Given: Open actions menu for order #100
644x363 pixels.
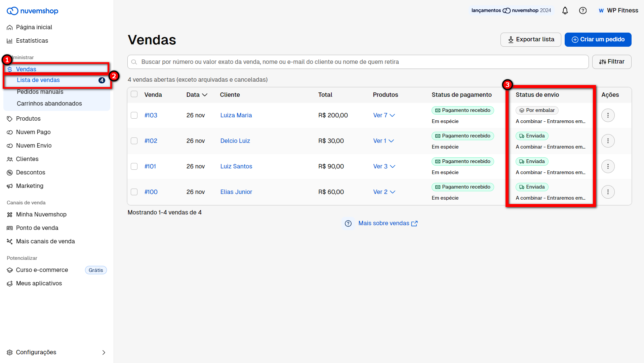Looking at the screenshot, I should 608,192.
